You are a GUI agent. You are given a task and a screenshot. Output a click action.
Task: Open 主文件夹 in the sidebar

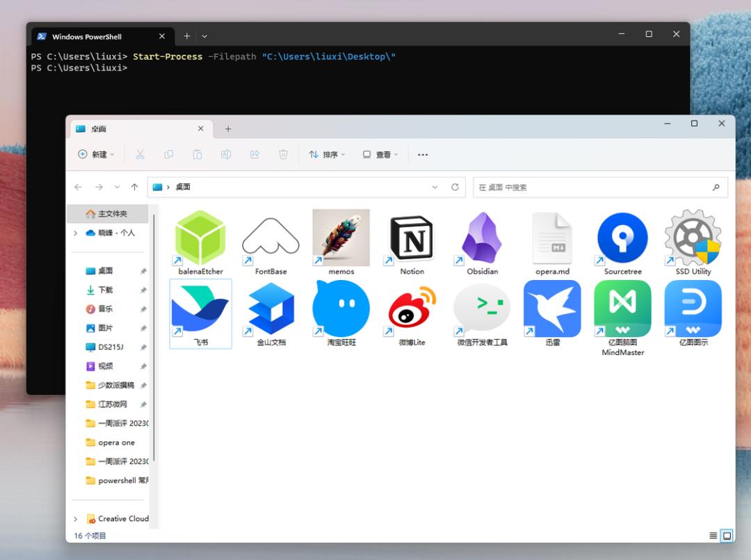[x=107, y=214]
